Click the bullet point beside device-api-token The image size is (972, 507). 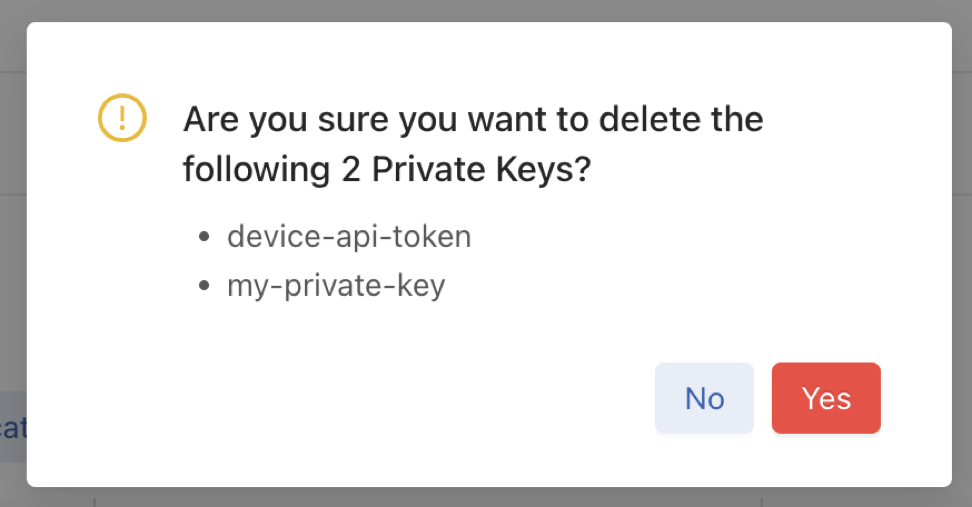pos(205,238)
